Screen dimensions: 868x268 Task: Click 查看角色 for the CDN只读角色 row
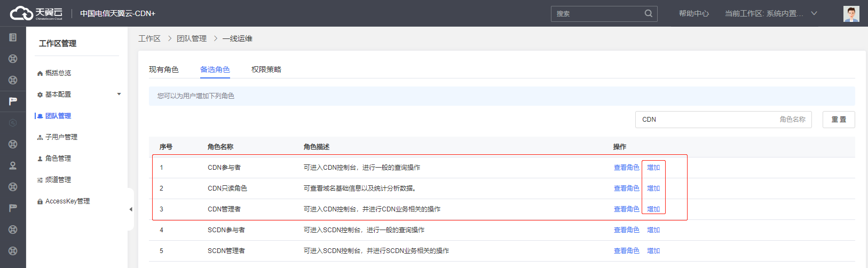pos(626,188)
